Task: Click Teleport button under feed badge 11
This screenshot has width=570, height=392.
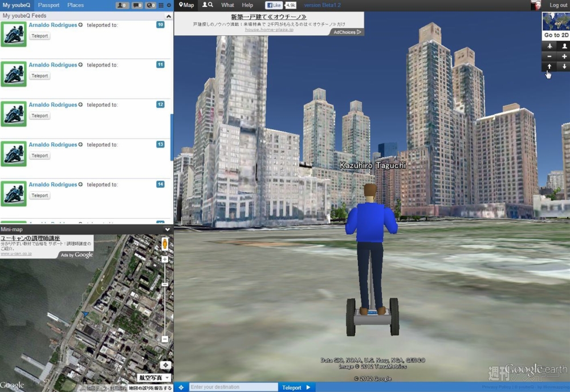Action: pos(40,76)
